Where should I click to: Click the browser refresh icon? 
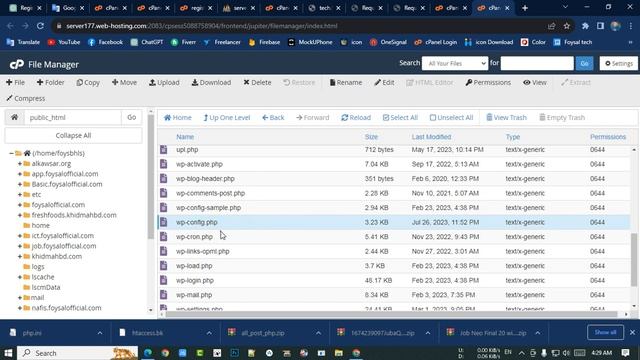coord(40,26)
